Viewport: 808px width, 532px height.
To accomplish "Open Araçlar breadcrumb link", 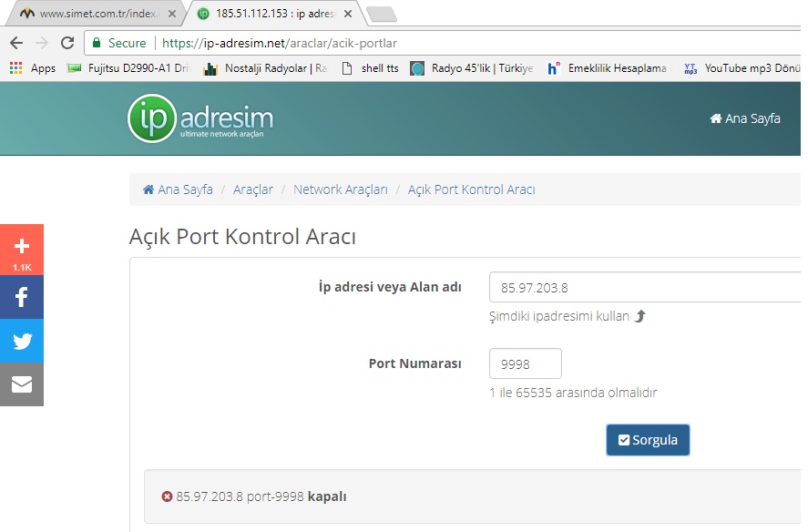I will pos(252,189).
